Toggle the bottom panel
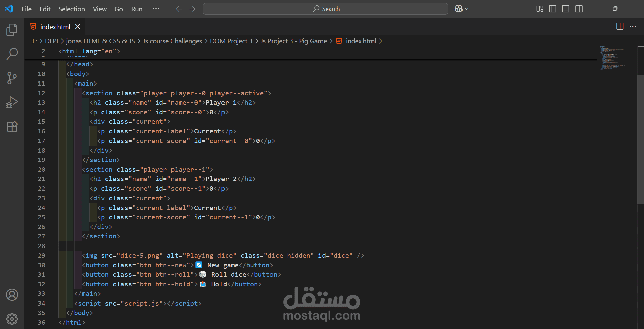This screenshot has height=329, width=644. (x=566, y=9)
